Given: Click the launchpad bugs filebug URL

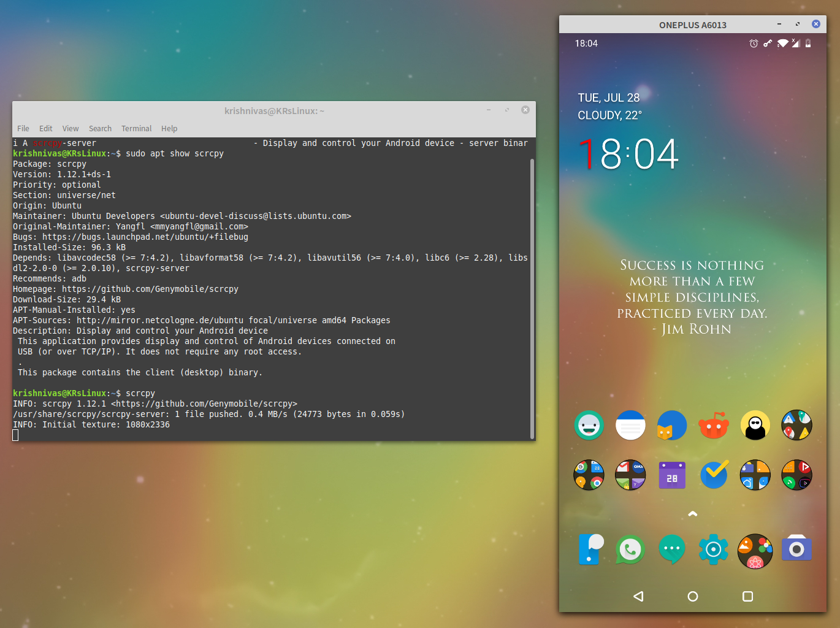Looking at the screenshot, I should 145,237.
